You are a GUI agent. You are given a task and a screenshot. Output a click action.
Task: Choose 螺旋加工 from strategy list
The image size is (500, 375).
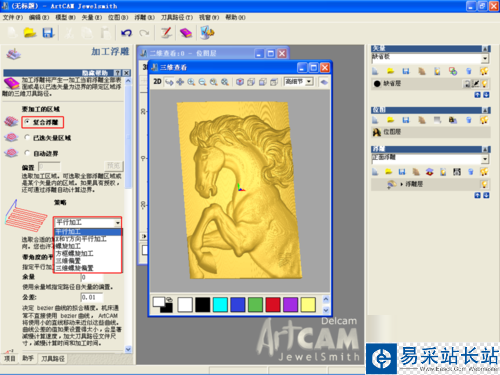click(x=68, y=246)
